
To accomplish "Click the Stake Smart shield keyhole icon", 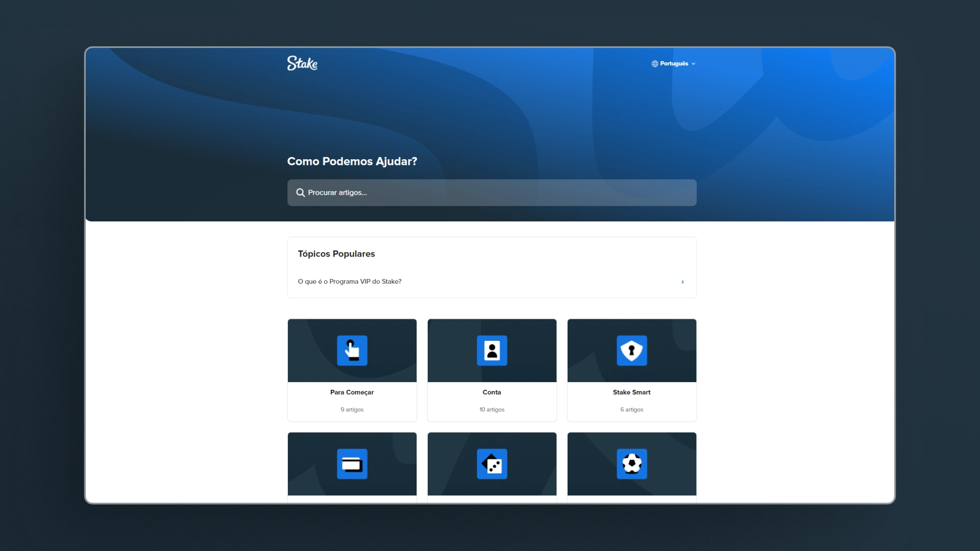I will [632, 350].
